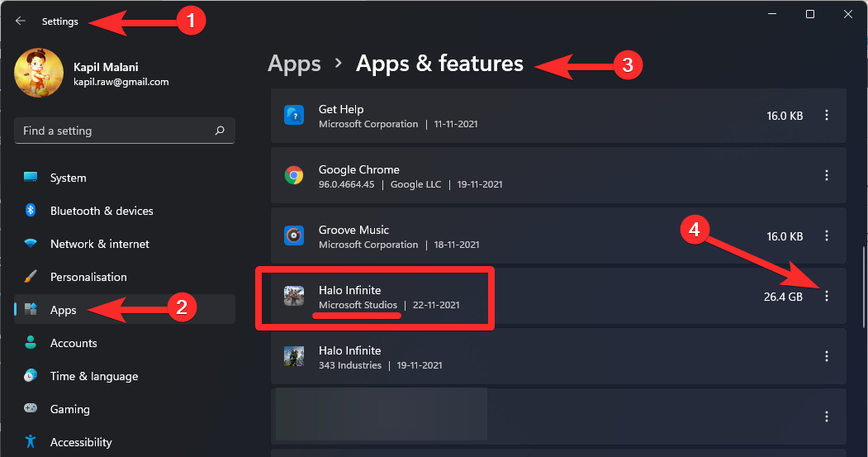Viewport: 868px width, 457px height.
Task: Open the Personalisation section
Action: coord(88,277)
